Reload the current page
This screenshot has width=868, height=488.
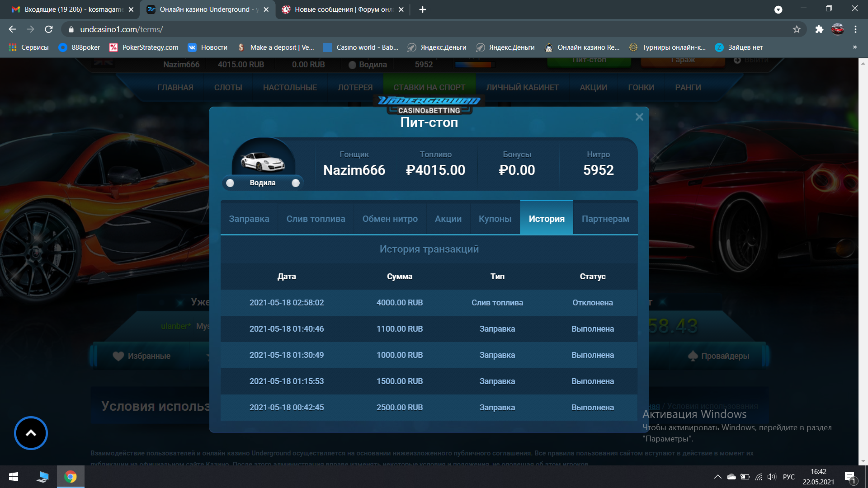click(49, 29)
